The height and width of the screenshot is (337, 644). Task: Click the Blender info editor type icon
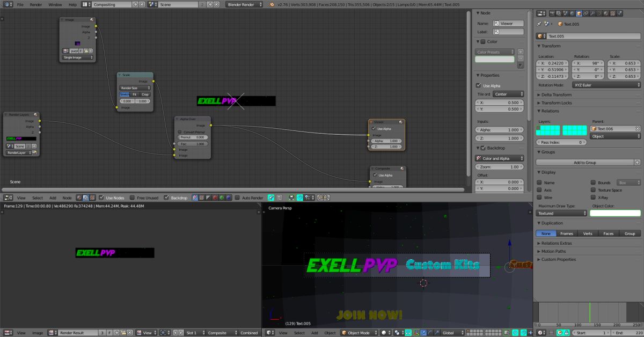click(8, 4)
